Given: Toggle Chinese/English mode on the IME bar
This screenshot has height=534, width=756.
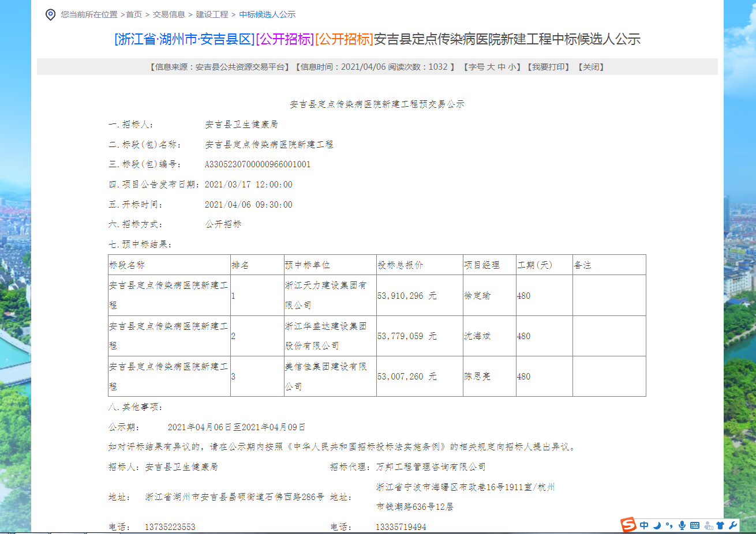Looking at the screenshot, I should pos(644,525).
